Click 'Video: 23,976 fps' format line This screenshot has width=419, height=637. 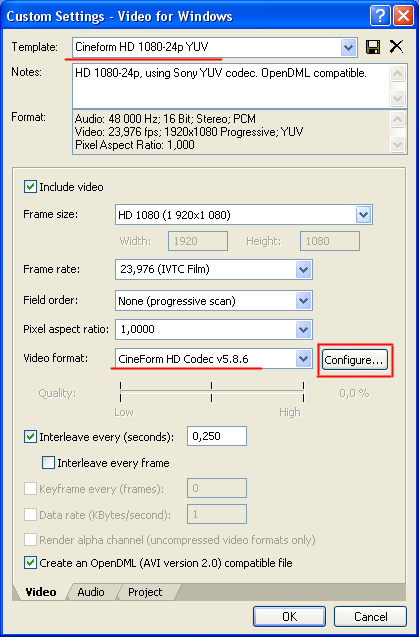(189, 132)
